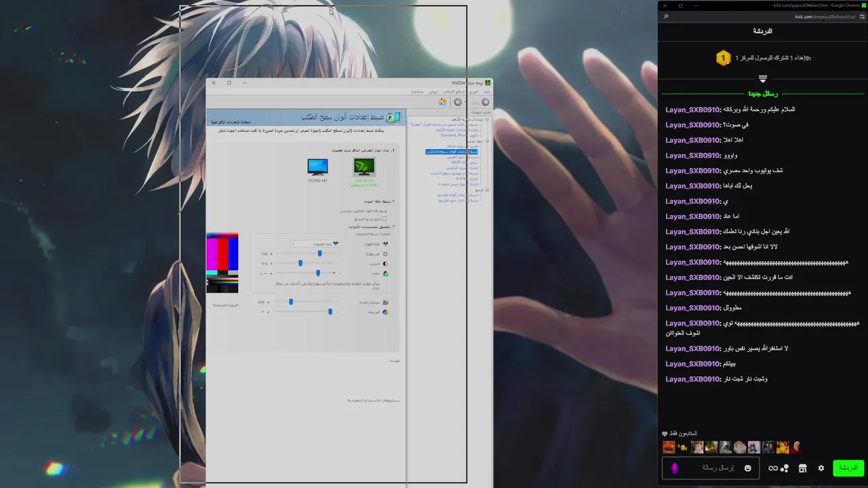Screen dimensions: 868x488
Task: Adjust the hue slider thumb
Action: [x=330, y=312]
